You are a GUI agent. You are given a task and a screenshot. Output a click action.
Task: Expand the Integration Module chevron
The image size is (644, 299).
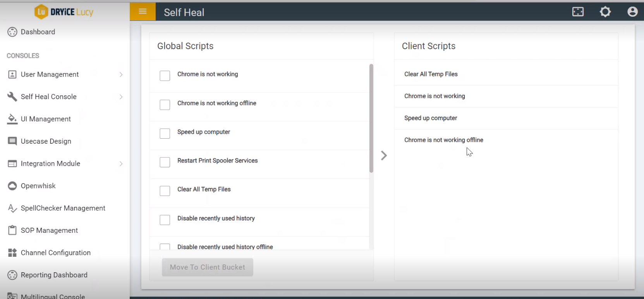pyautogui.click(x=121, y=163)
